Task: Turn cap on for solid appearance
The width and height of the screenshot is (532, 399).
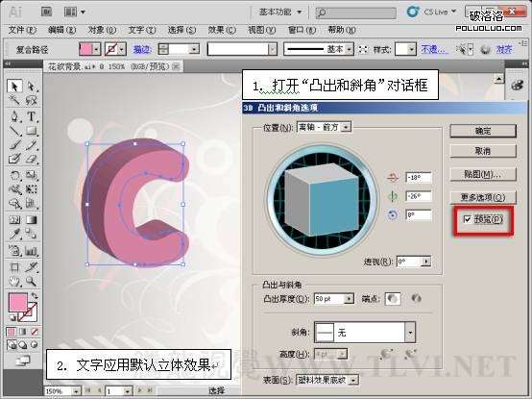Action: (x=393, y=299)
